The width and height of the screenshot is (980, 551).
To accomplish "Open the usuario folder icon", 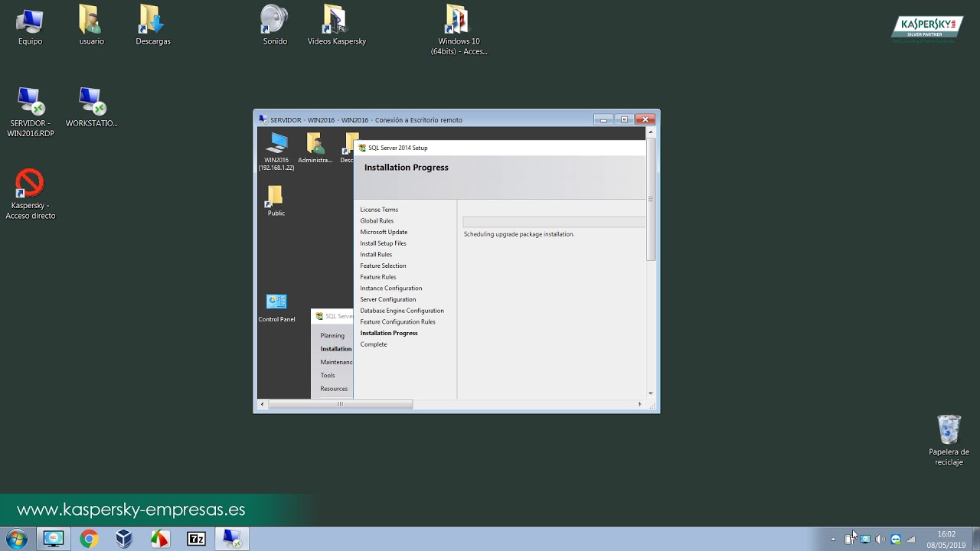I will 91,25.
